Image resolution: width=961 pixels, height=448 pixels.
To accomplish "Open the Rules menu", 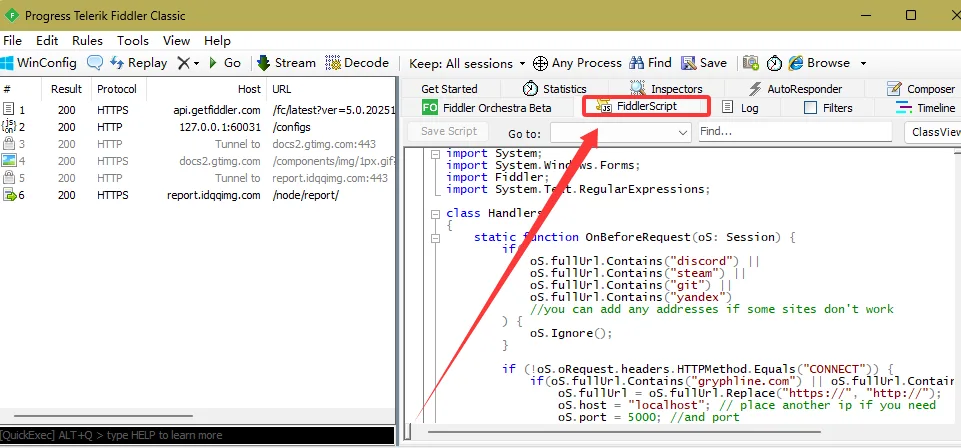I will (87, 40).
